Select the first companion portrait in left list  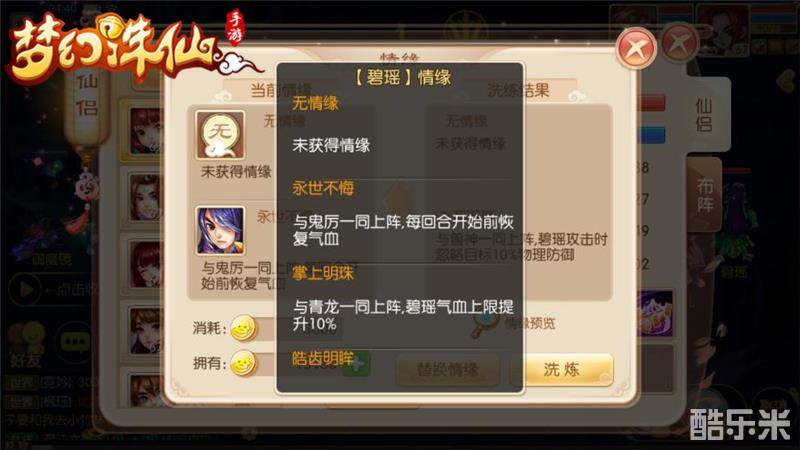[144, 131]
